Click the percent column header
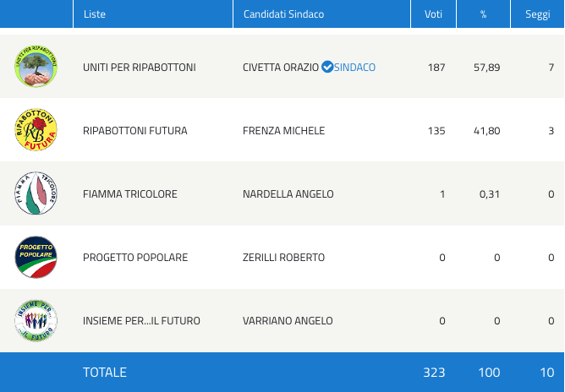The width and height of the screenshot is (565, 392). 484,14
